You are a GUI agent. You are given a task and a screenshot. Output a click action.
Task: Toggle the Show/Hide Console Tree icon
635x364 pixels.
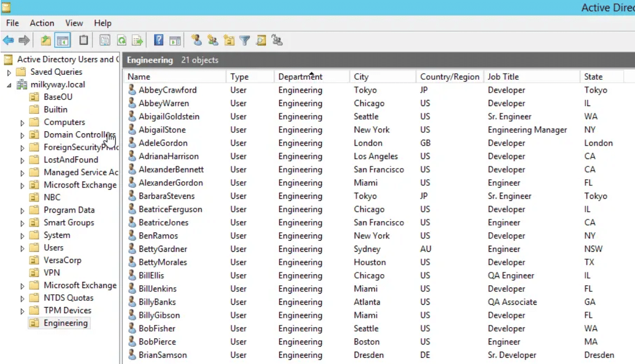point(63,40)
